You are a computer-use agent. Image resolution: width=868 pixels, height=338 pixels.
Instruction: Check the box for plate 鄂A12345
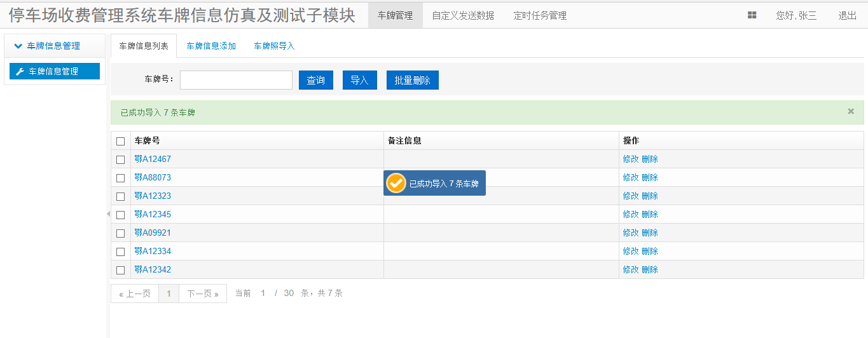121,215
